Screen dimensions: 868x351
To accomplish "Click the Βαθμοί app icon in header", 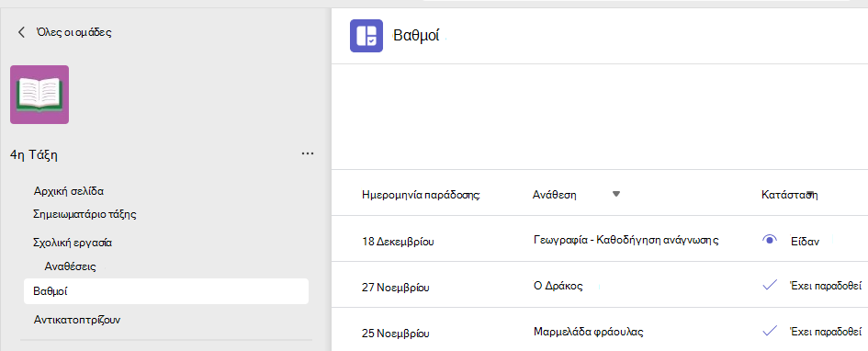I will [366, 36].
